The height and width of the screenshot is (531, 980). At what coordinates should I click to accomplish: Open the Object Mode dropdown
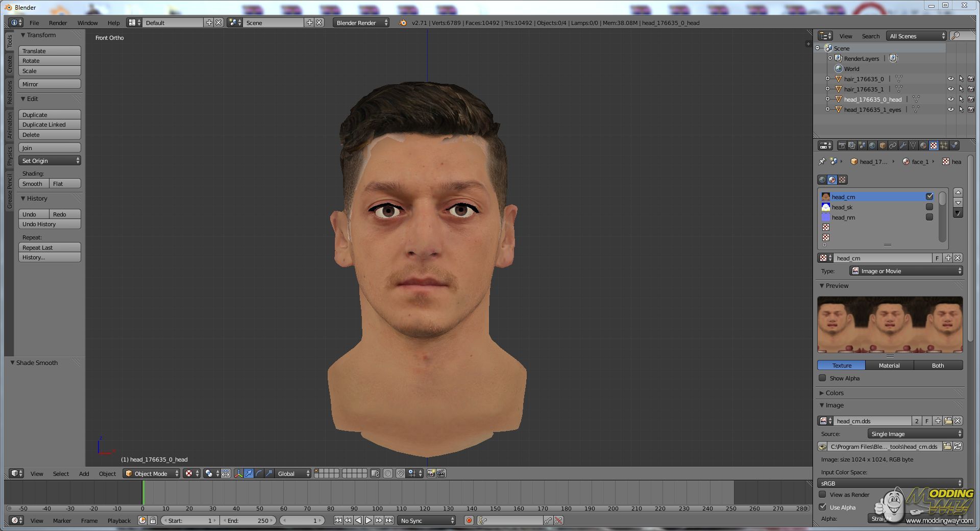pos(152,473)
